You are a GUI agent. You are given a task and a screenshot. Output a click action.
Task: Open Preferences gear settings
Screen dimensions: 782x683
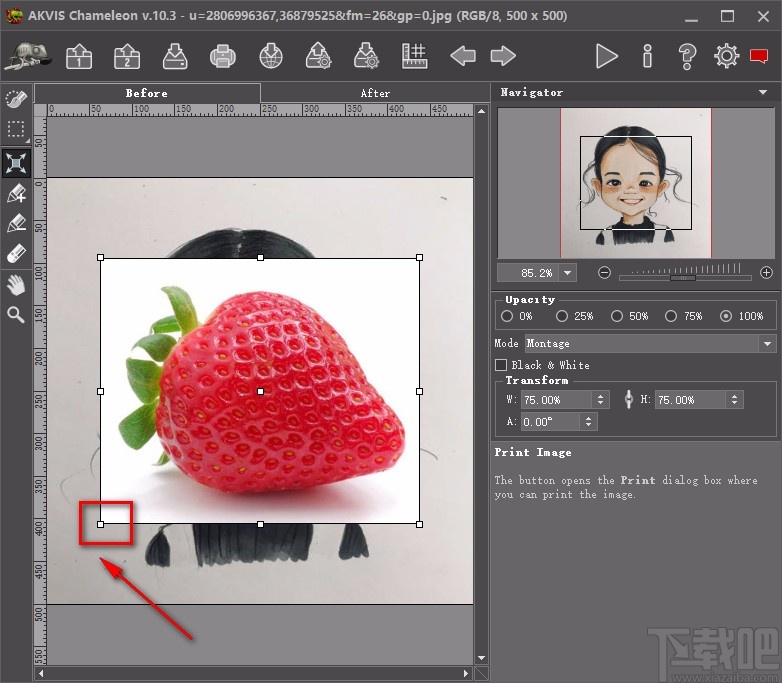pos(726,56)
